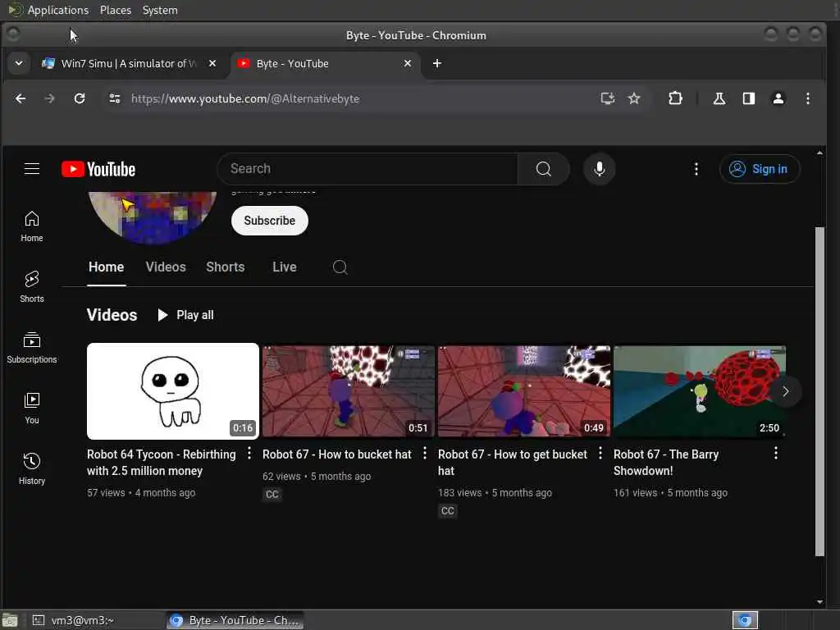The width and height of the screenshot is (840, 630).
Task: Click the workspace switcher in bottom panel
Action: click(x=745, y=620)
